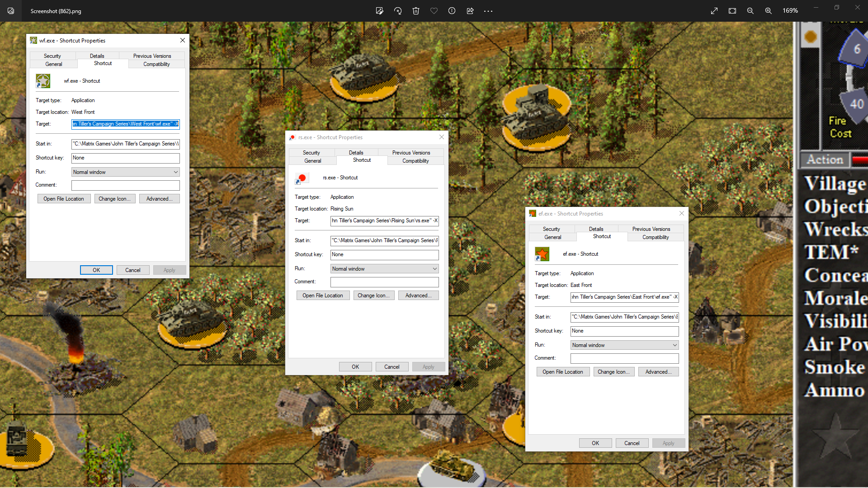Cancel the rs.exe properties dialog
Screen dimensions: 868x488
point(392,367)
